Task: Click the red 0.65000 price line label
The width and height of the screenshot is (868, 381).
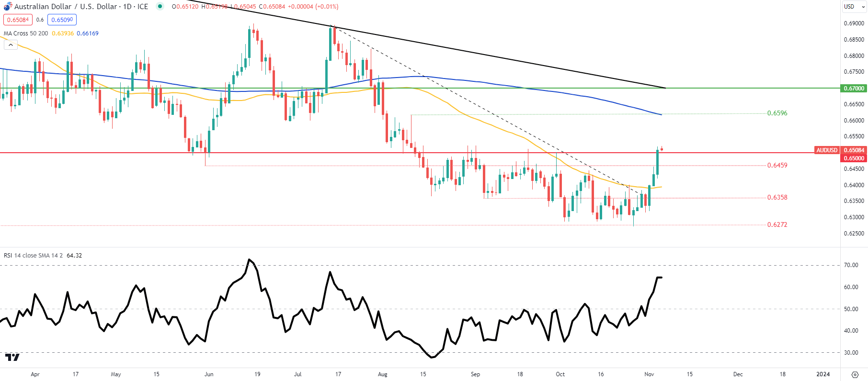Action: (854, 158)
